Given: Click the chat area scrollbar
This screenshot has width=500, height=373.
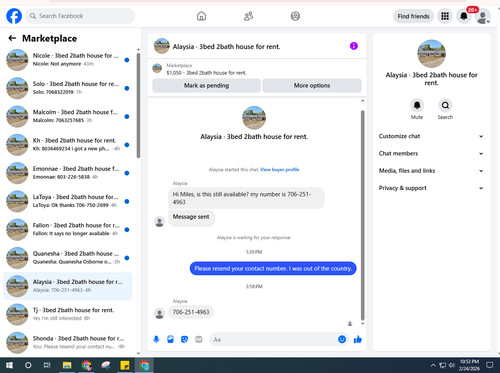Looking at the screenshot, I should click(363, 215).
